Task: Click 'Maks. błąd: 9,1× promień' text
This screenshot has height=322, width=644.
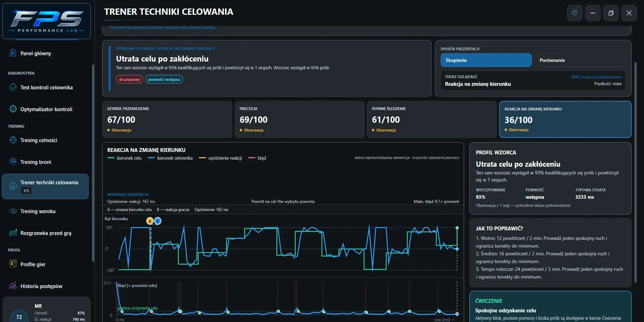Action: tap(436, 202)
